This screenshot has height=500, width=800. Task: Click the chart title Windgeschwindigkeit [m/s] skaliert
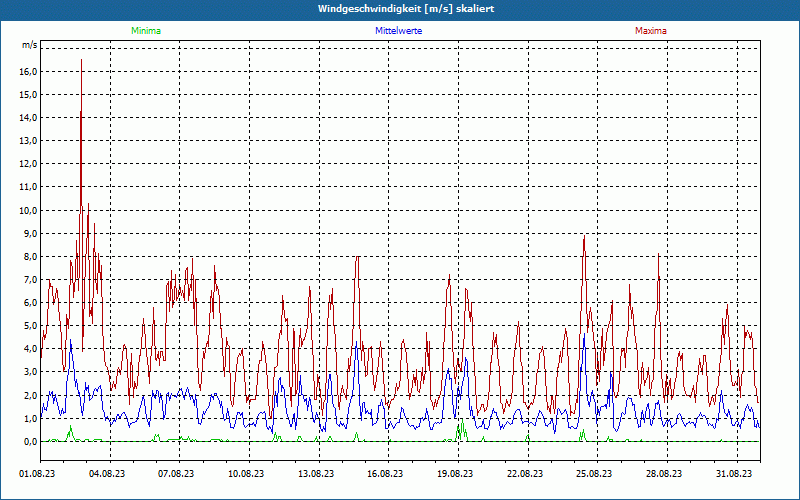406,9
